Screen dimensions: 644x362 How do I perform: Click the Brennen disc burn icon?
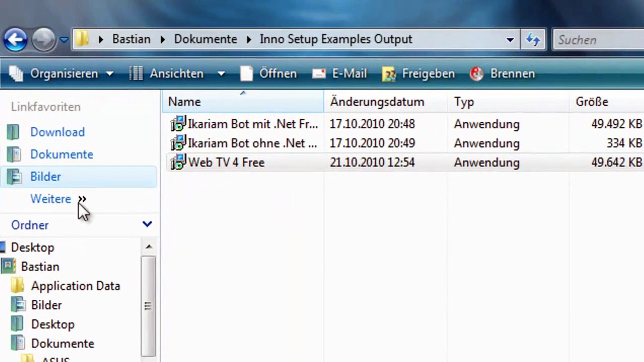pyautogui.click(x=477, y=74)
